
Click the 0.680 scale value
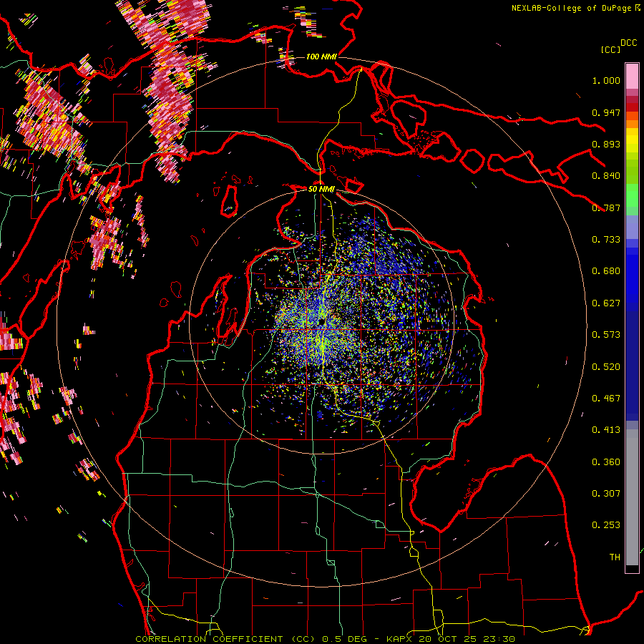[606, 271]
